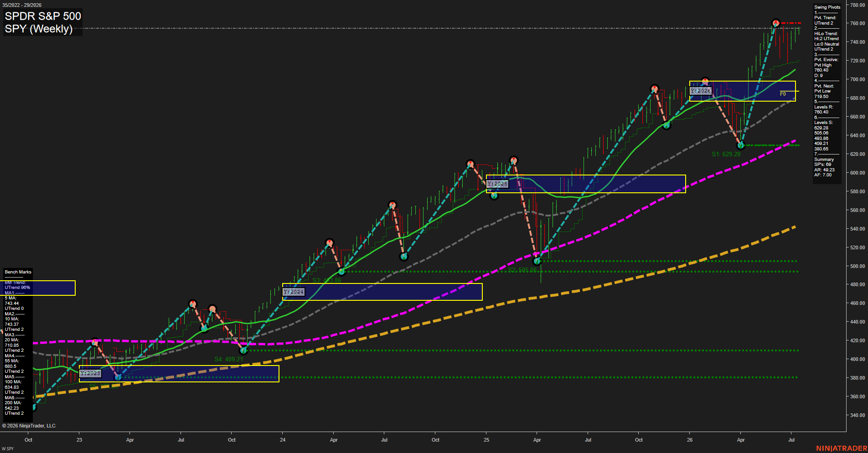Click the 100 MA: label
868x453 pixels.
[x=13, y=382]
